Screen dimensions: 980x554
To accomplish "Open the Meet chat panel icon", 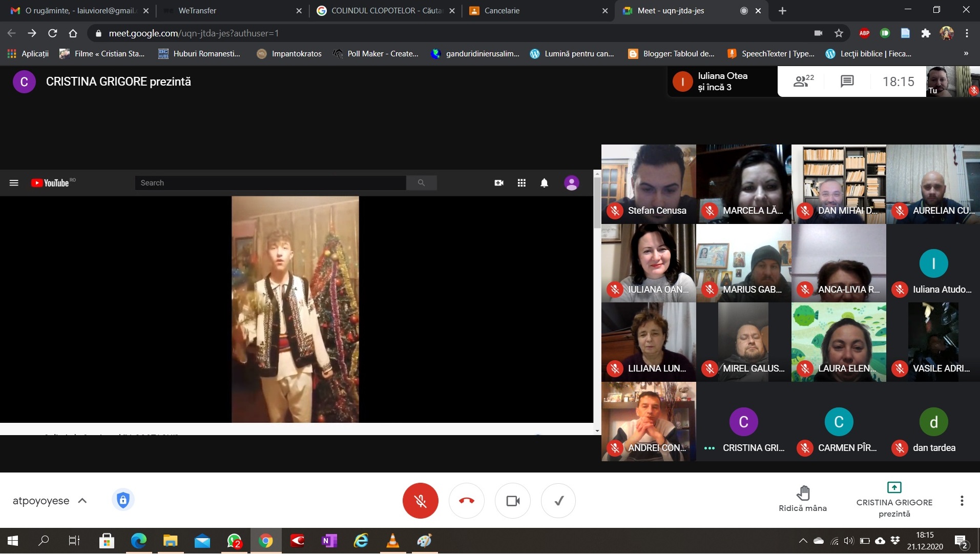I will point(847,81).
